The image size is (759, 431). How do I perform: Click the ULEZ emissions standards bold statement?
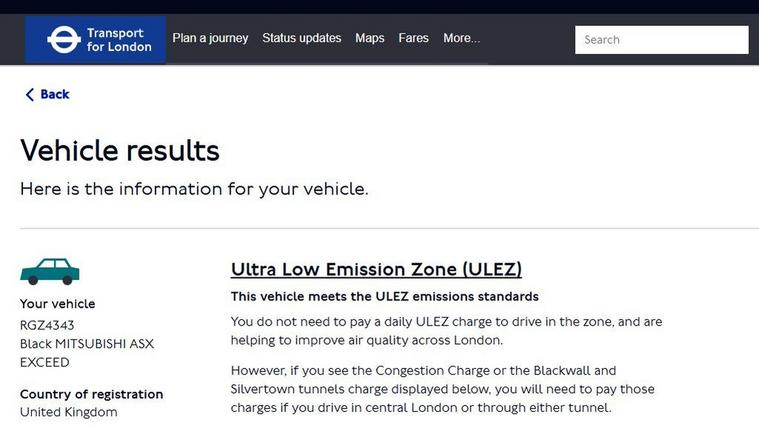click(x=384, y=296)
